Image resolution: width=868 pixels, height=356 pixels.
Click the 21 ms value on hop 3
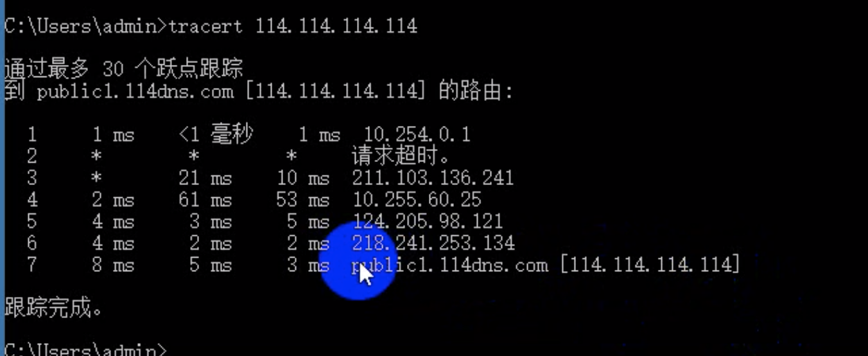tap(205, 178)
